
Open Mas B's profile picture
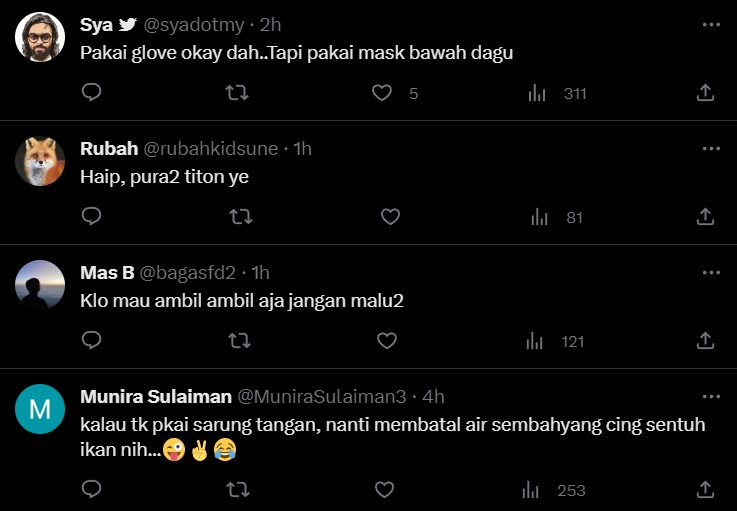click(40, 286)
